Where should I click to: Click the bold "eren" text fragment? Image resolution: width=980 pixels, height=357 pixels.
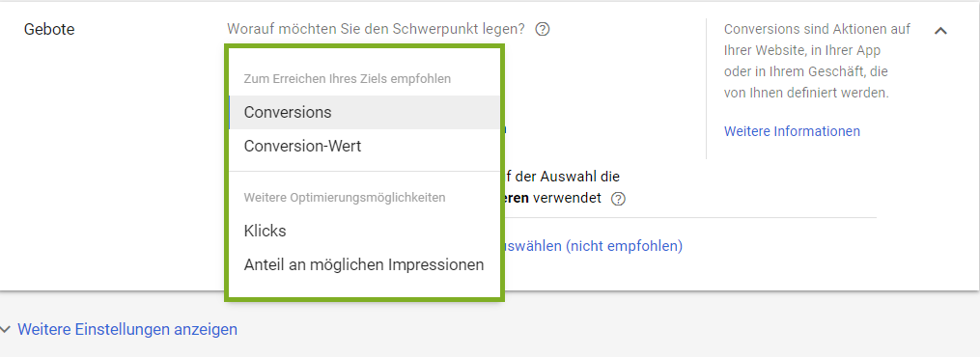coord(516,199)
